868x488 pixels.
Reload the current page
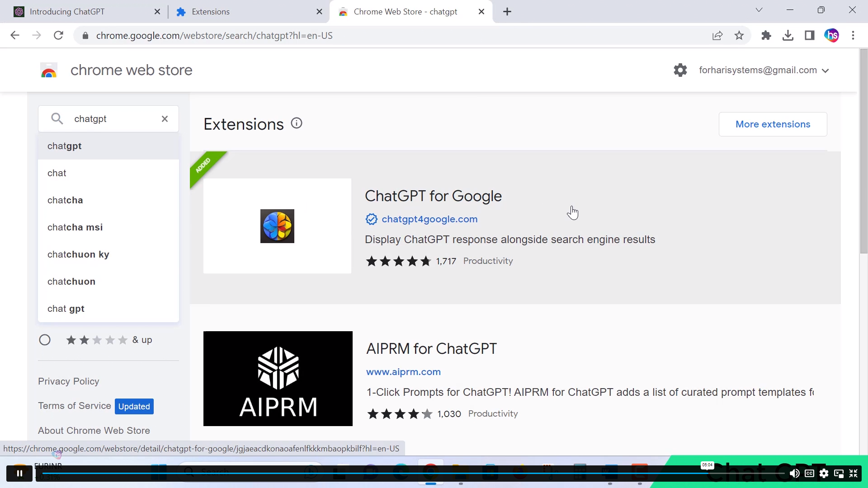(x=58, y=35)
